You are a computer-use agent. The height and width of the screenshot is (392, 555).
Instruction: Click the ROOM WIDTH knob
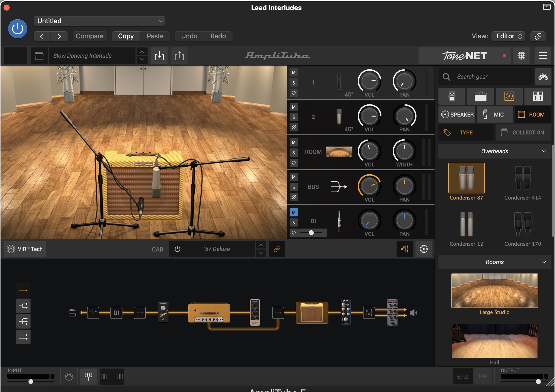pyautogui.click(x=404, y=151)
